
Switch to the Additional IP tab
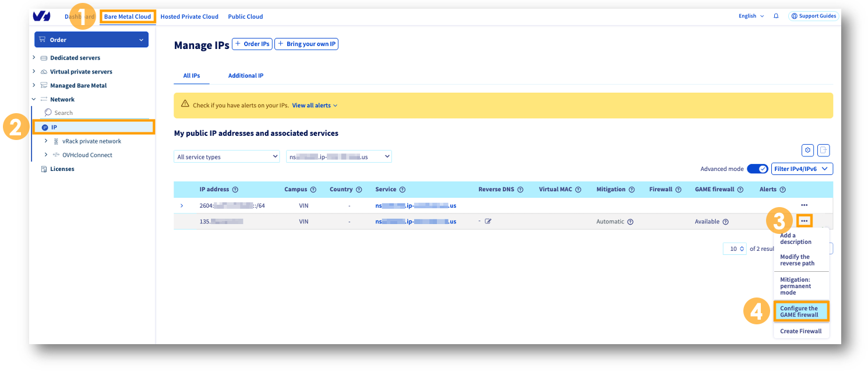[x=246, y=75]
